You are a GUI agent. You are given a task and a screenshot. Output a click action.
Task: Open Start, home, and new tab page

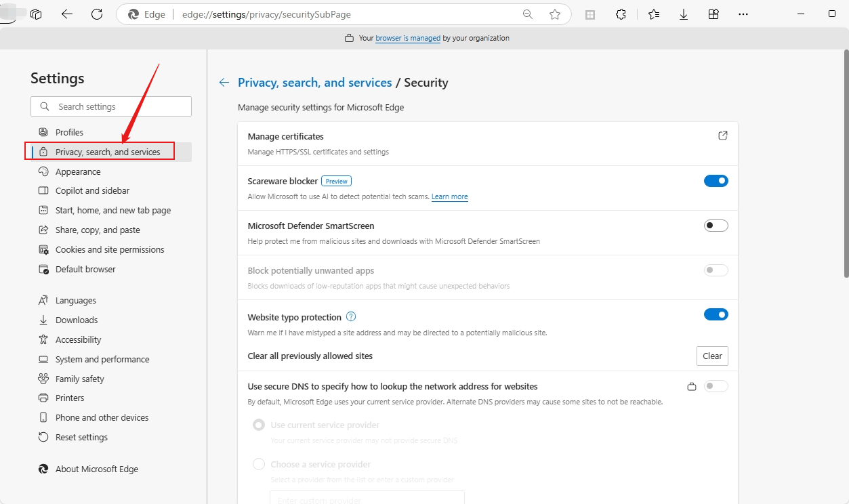pyautogui.click(x=111, y=211)
